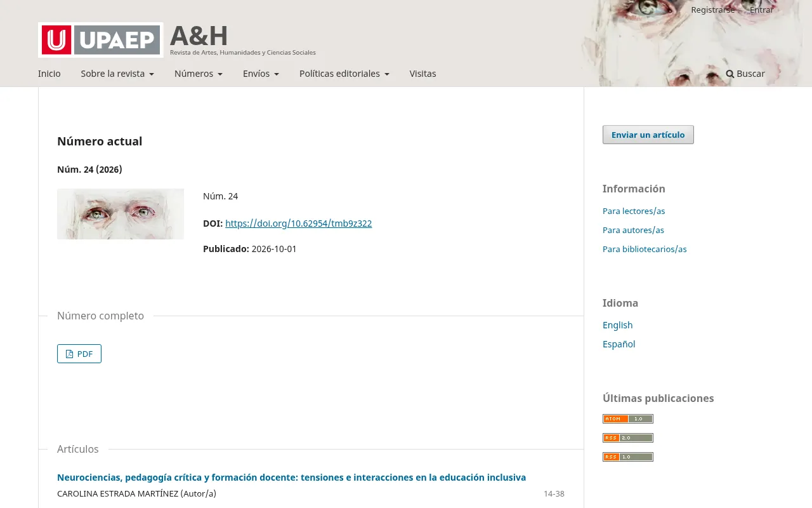Click the Buscar search magnifier icon
812x508 pixels.
pos(730,74)
